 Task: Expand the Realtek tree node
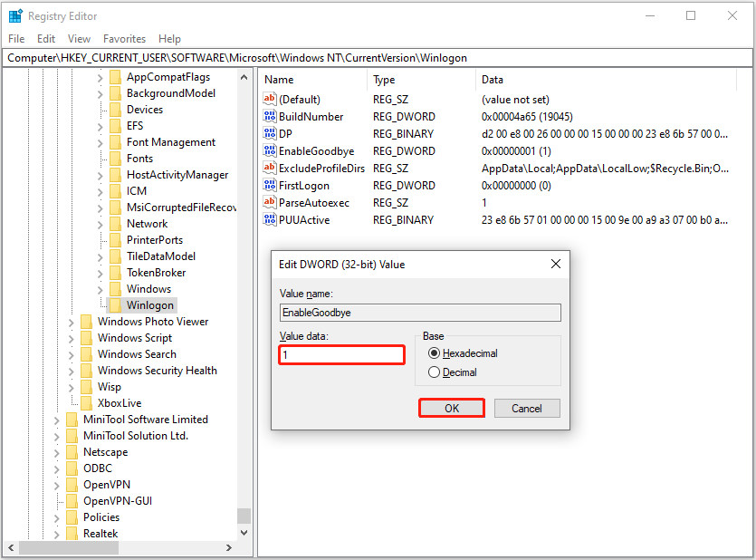56,534
